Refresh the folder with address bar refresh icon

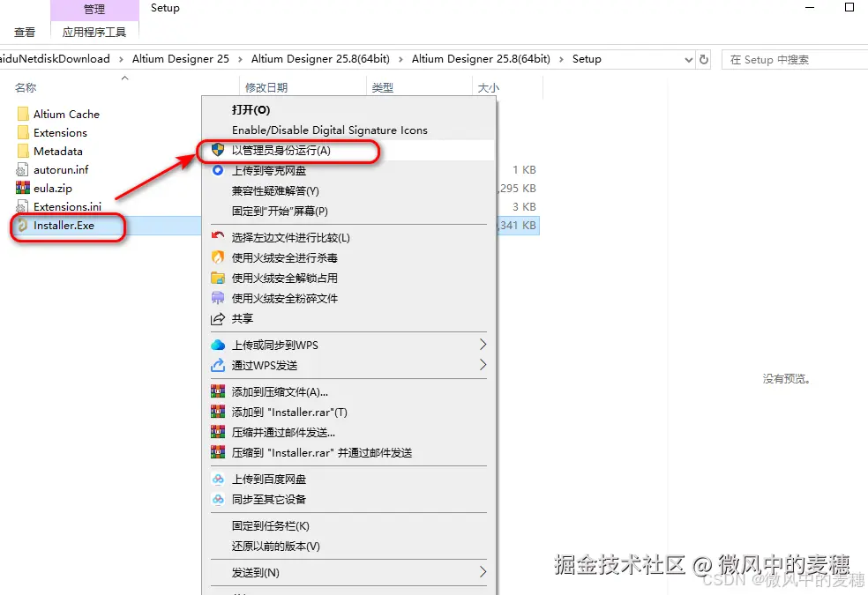(x=704, y=59)
